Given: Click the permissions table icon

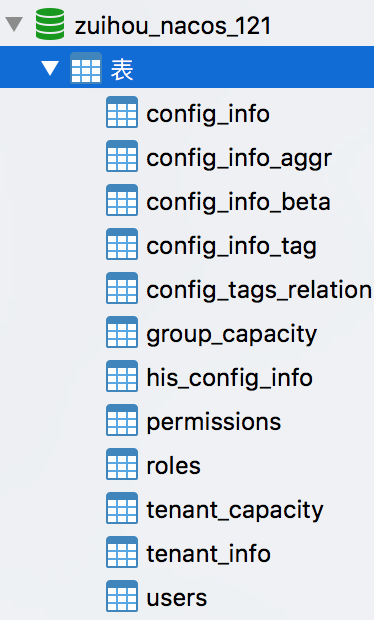Looking at the screenshot, I should [122, 420].
